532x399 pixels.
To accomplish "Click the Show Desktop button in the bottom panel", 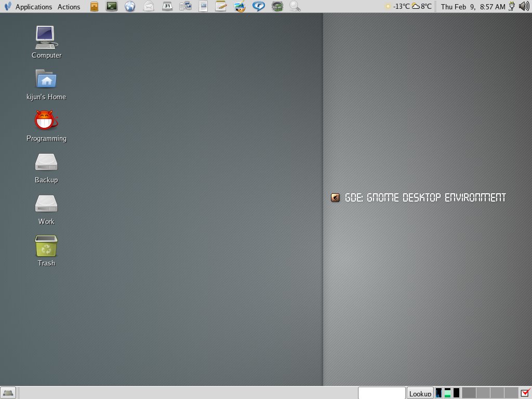I will [x=8, y=393].
